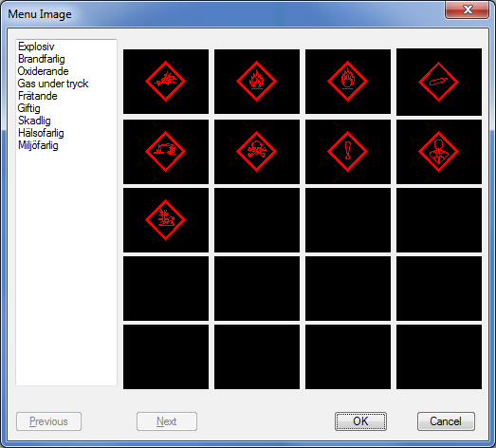Choose Brandfarlig in the list
The width and height of the screenshot is (496, 448).
point(42,59)
